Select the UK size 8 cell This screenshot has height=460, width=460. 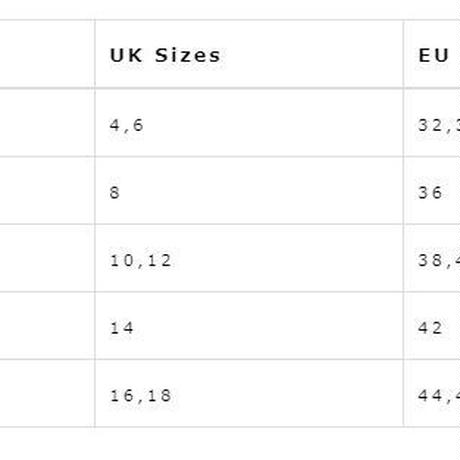tap(249, 191)
